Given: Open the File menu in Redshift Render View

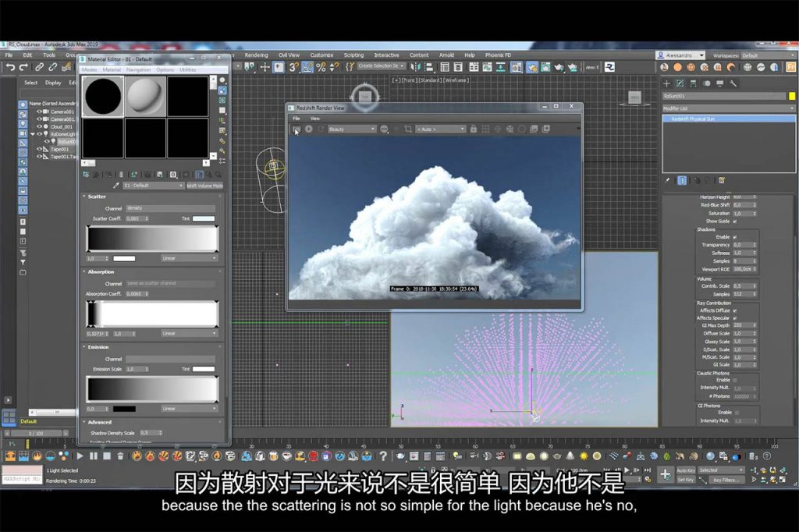Looking at the screenshot, I should coord(296,119).
